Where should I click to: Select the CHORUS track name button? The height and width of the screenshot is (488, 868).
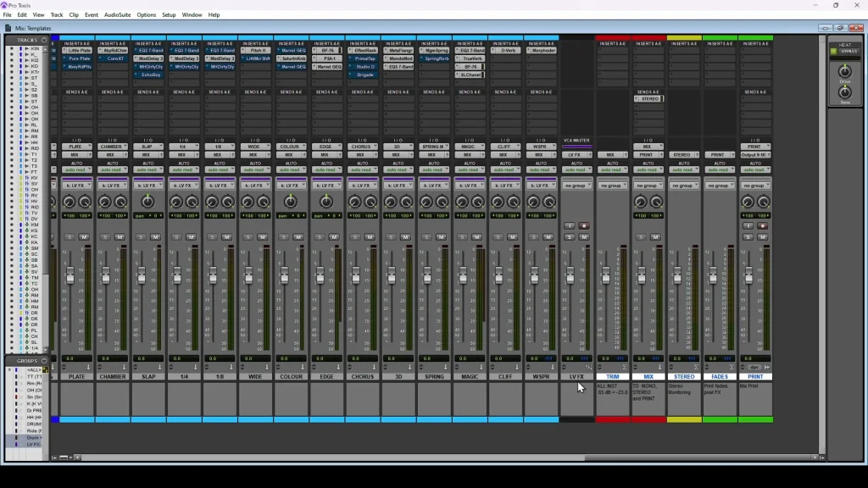point(363,377)
